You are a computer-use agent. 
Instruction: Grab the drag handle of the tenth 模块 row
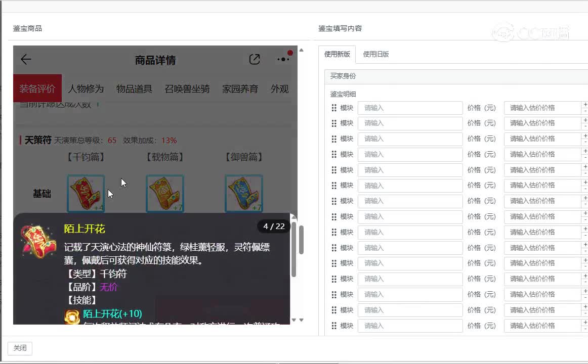tap(334, 248)
